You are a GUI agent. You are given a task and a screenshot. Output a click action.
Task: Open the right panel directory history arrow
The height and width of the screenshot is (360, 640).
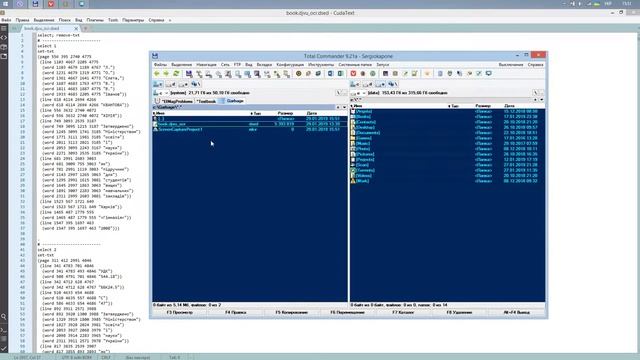click(x=542, y=100)
